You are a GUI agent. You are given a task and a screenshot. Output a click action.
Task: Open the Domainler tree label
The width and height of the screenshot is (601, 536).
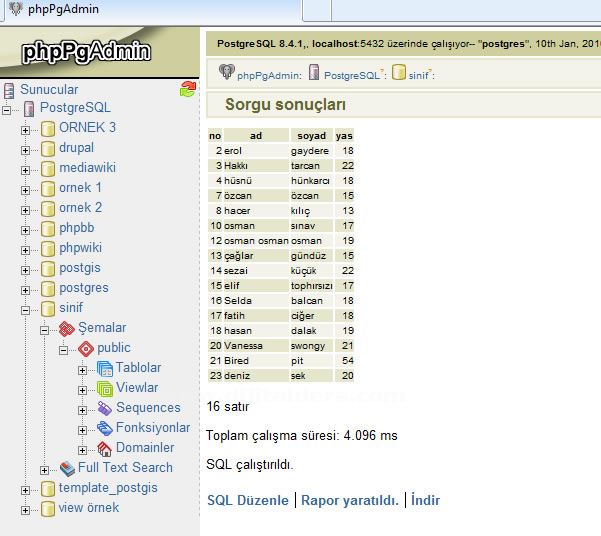(145, 447)
